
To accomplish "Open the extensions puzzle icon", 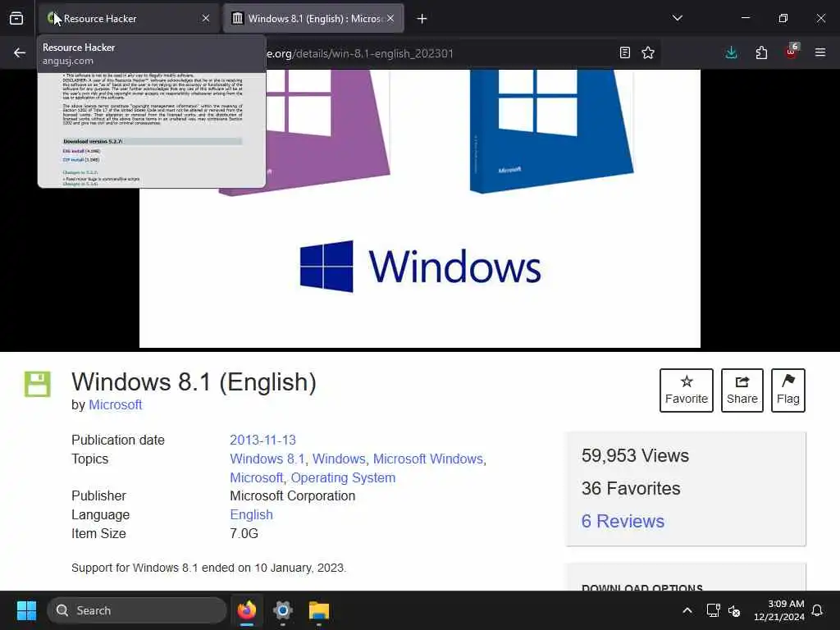I will 761,52.
